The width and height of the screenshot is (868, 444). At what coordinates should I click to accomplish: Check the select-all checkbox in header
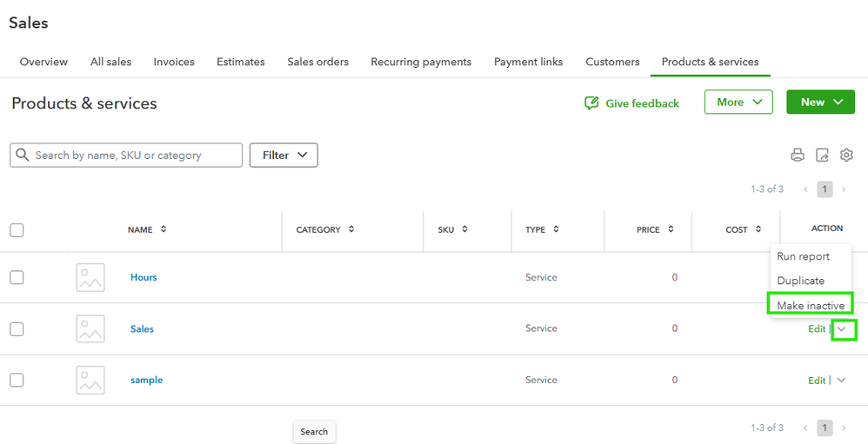pos(17,230)
